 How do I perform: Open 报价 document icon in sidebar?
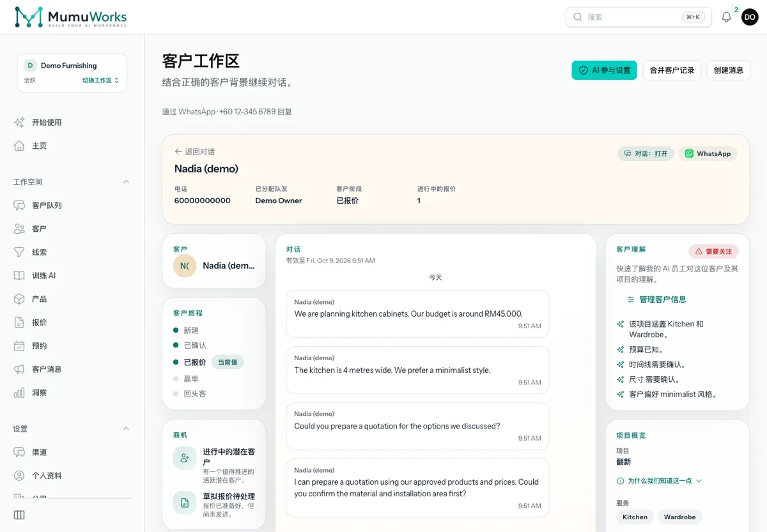19,323
